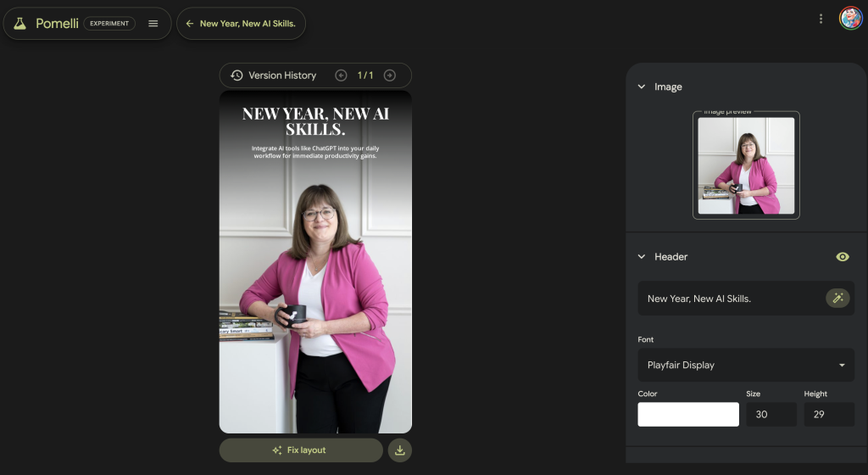Screen dimensions: 868x475
Task: Open Version History
Action: coord(274,75)
